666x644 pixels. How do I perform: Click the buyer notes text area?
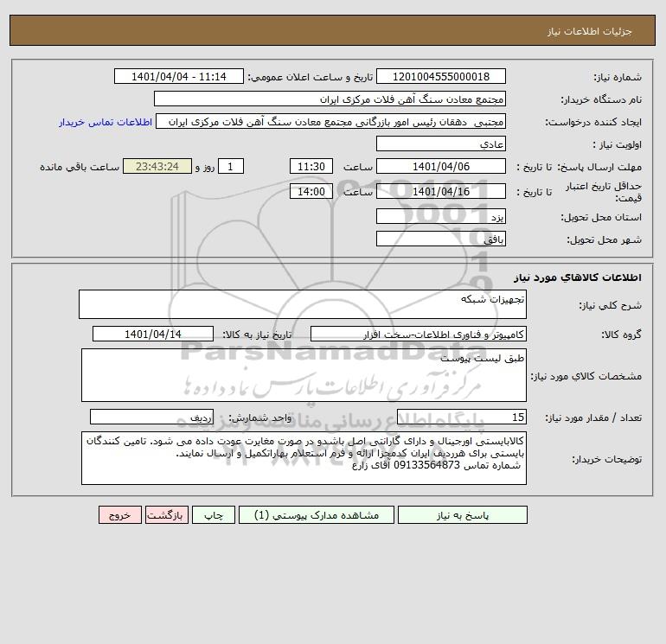[304, 458]
